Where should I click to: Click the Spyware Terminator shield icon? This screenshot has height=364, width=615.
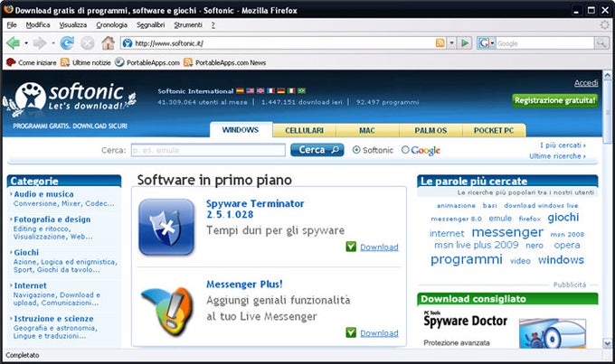166,228
